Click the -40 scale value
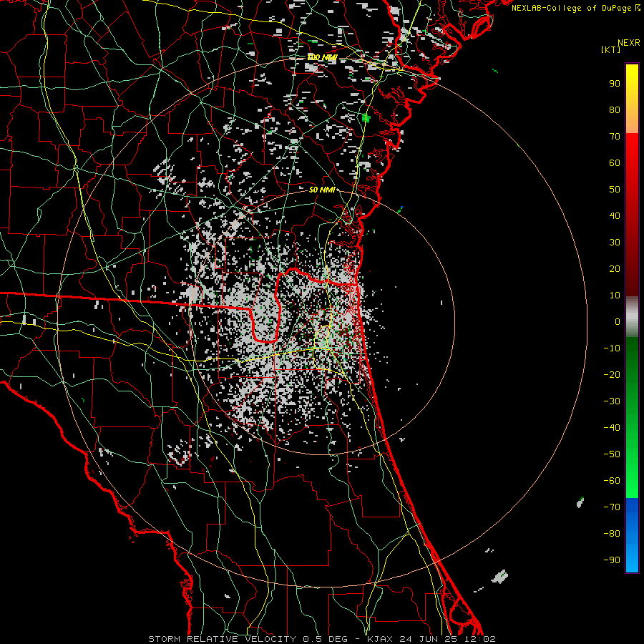This screenshot has width=644, height=644. (x=612, y=428)
